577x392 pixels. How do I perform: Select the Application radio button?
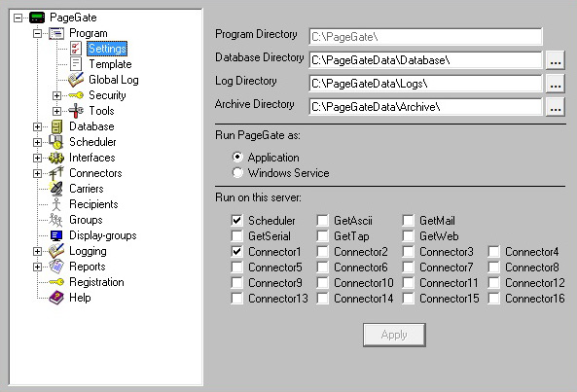(x=237, y=157)
